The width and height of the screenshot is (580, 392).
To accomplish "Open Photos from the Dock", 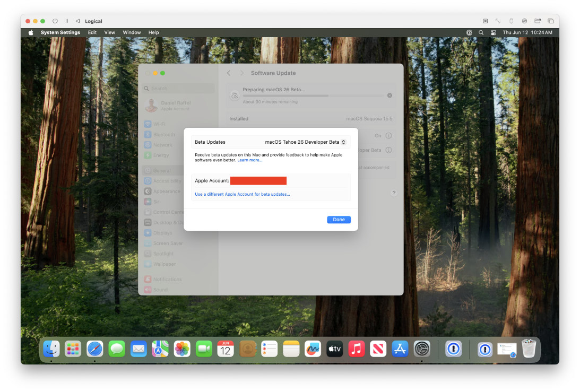I will tap(182, 349).
